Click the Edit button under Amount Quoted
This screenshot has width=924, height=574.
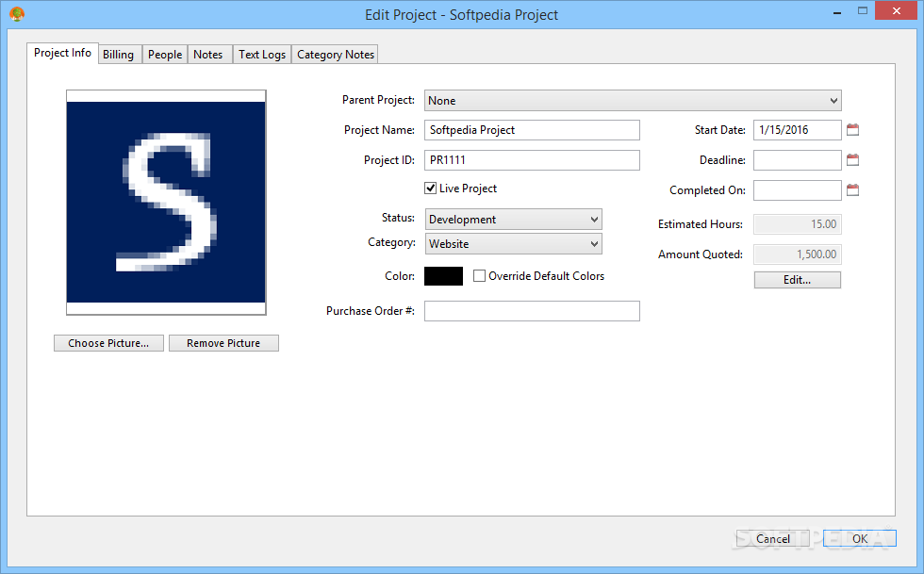coord(798,280)
